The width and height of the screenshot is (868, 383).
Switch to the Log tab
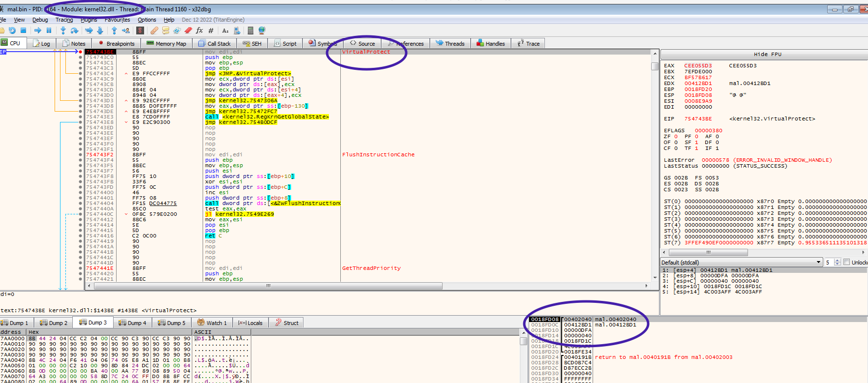pyautogui.click(x=42, y=43)
